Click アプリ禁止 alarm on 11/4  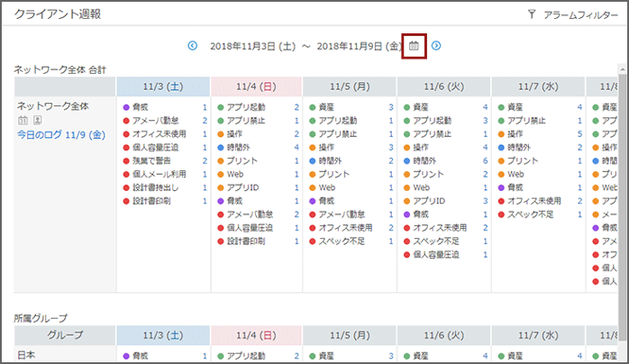pyautogui.click(x=246, y=121)
